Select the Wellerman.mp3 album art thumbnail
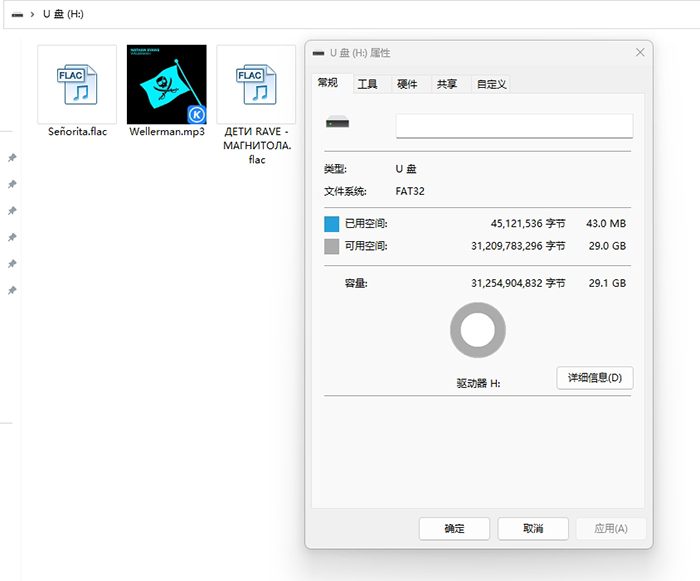 click(167, 84)
